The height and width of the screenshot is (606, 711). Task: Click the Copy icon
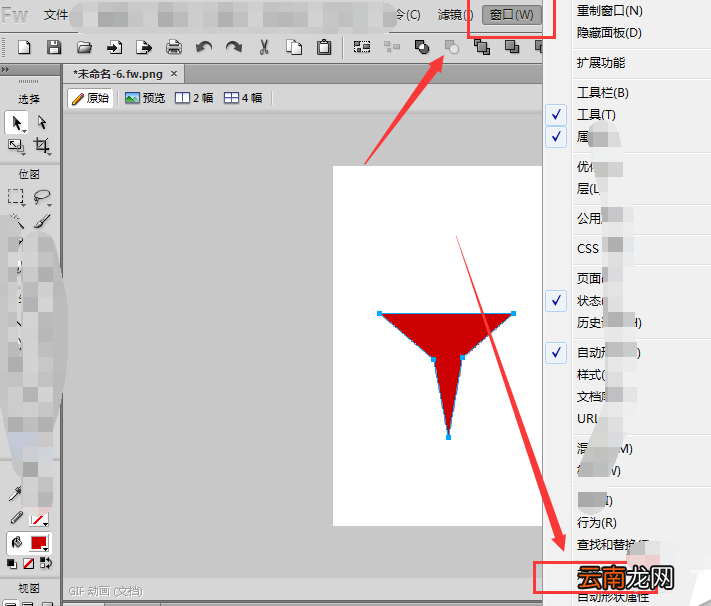click(294, 47)
